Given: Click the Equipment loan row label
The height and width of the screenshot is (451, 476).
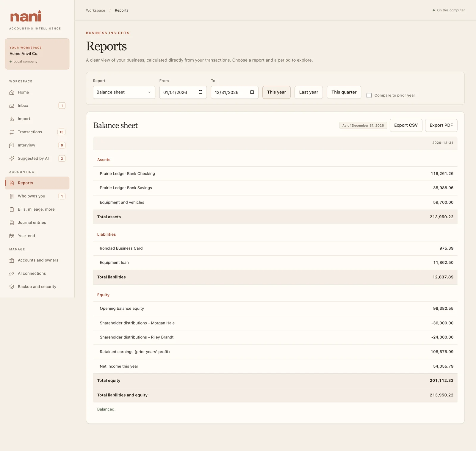Looking at the screenshot, I should [x=114, y=263].
